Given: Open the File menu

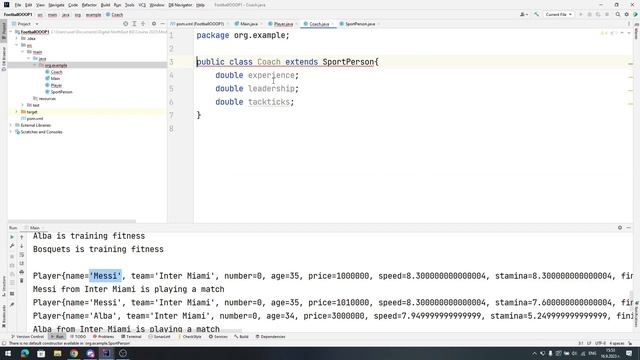Looking at the screenshot, I should coord(18,5).
